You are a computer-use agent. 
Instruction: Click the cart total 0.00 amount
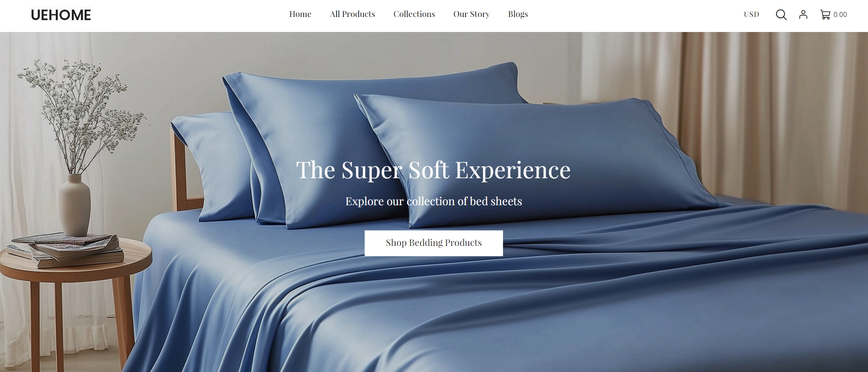pos(840,15)
